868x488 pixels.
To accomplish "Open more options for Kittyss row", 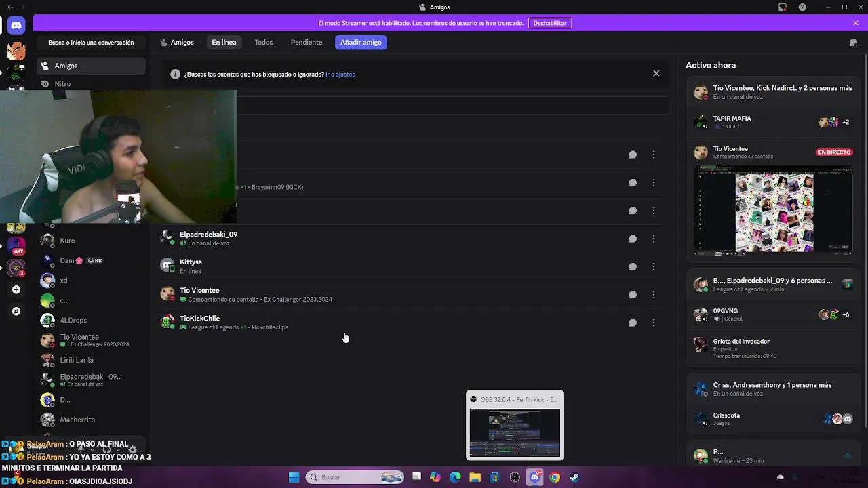I will (654, 266).
